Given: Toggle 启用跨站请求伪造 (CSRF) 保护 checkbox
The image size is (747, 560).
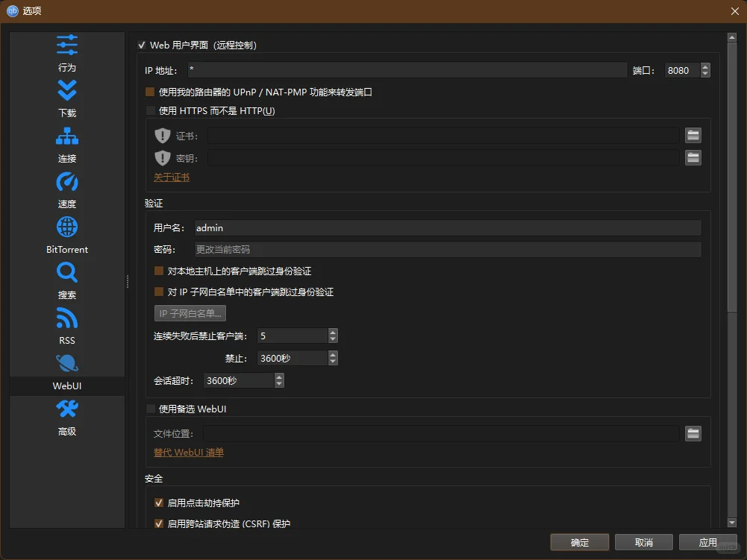Looking at the screenshot, I should (x=159, y=523).
